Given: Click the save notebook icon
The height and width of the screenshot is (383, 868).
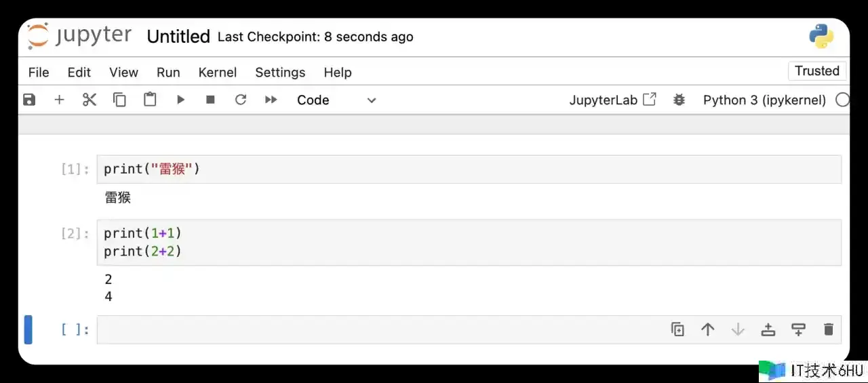Looking at the screenshot, I should pyautogui.click(x=29, y=100).
